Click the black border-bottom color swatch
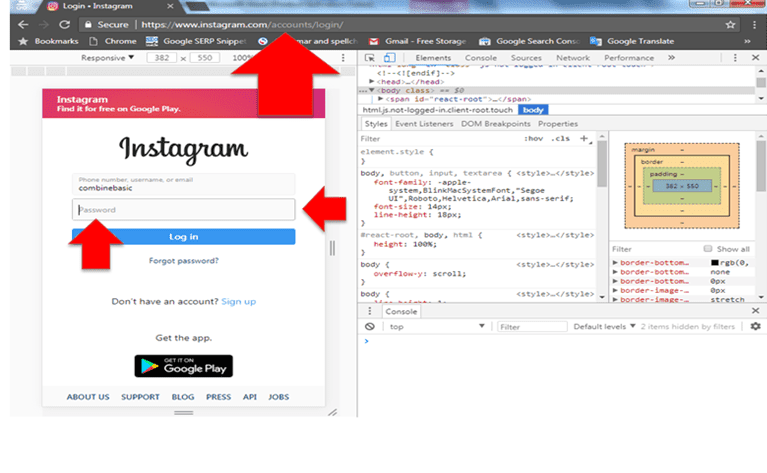Screen dimensions: 767x473 point(715,263)
